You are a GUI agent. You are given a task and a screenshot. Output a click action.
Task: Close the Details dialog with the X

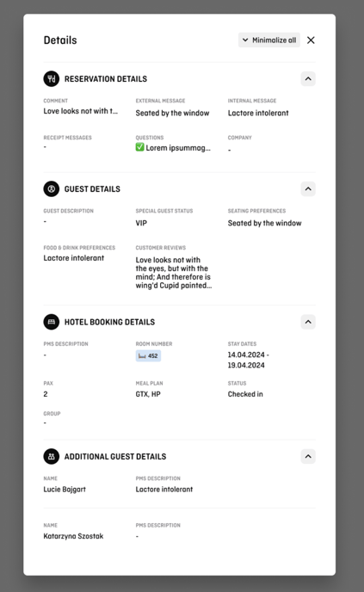pos(311,40)
